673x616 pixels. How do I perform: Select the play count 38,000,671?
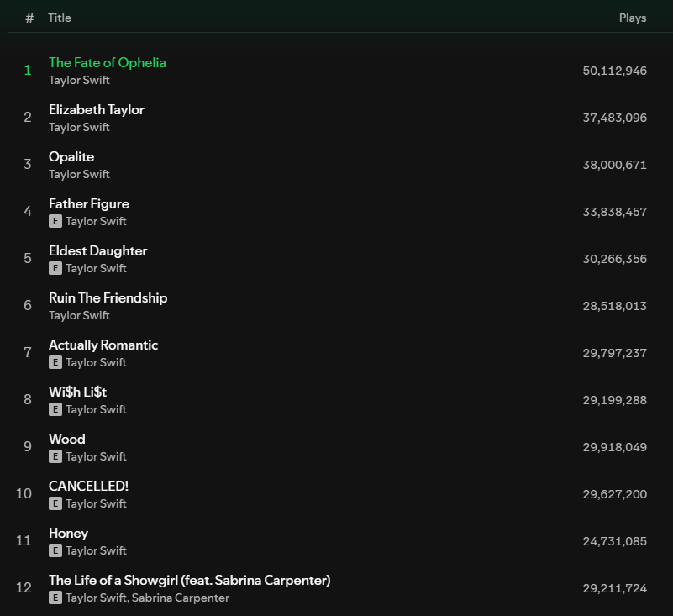pyautogui.click(x=615, y=165)
